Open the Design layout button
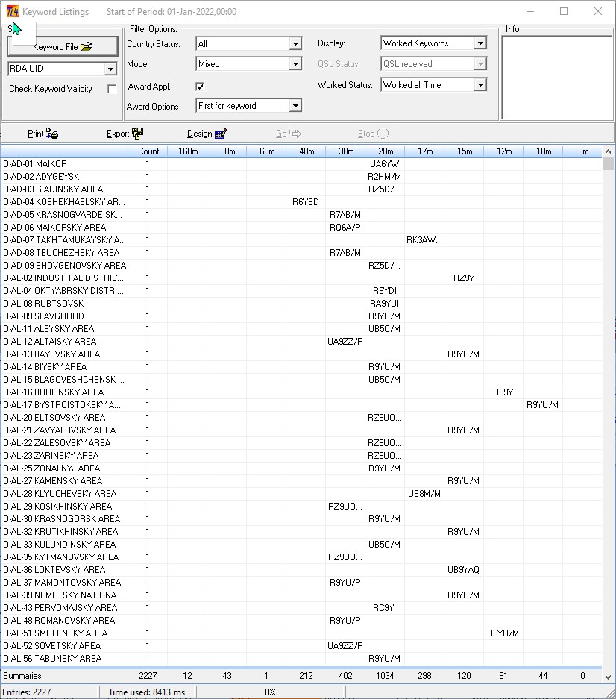616x699 pixels. click(207, 134)
